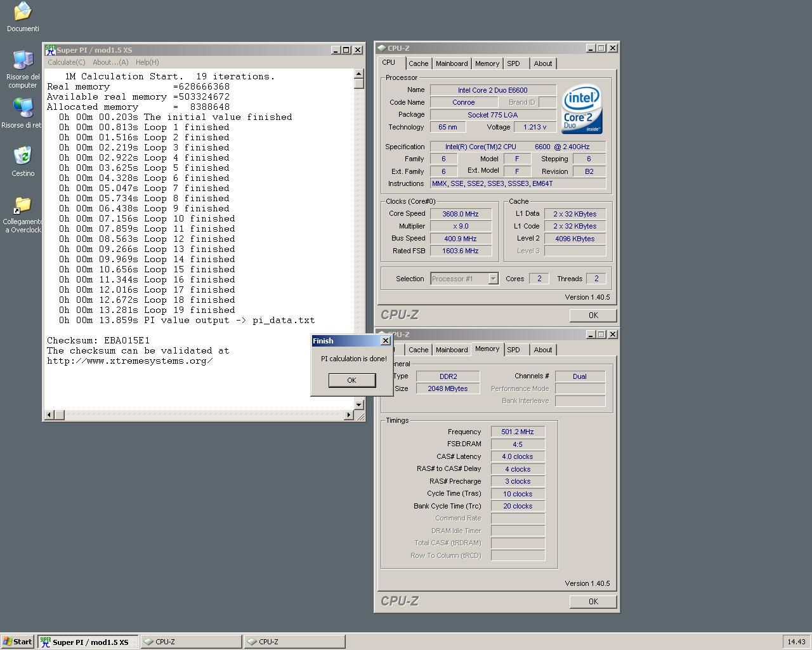Screen dimensions: 812x650
Task: Click the Package field 'Socket 775 LGA'
Action: coord(493,115)
